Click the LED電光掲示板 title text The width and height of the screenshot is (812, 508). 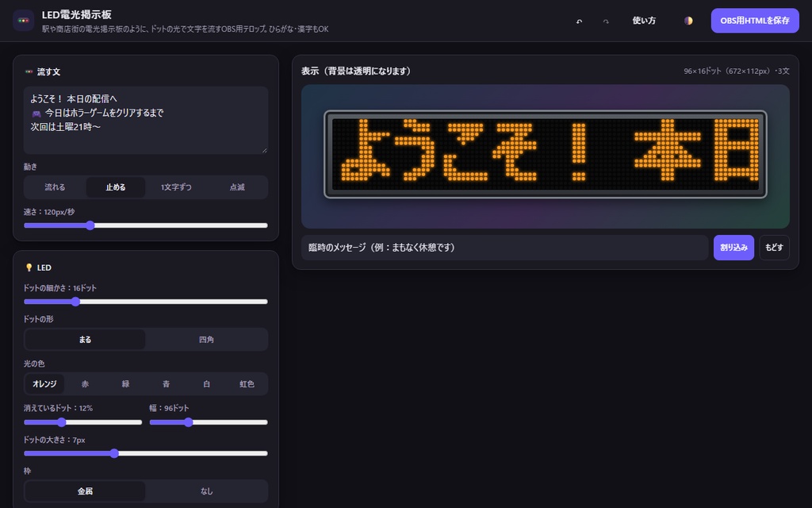(77, 14)
